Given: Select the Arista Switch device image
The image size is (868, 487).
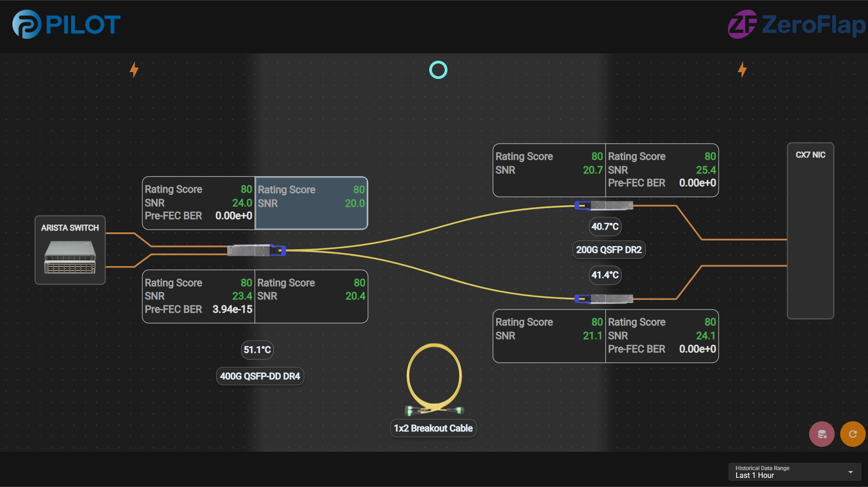Looking at the screenshot, I should pyautogui.click(x=70, y=257).
